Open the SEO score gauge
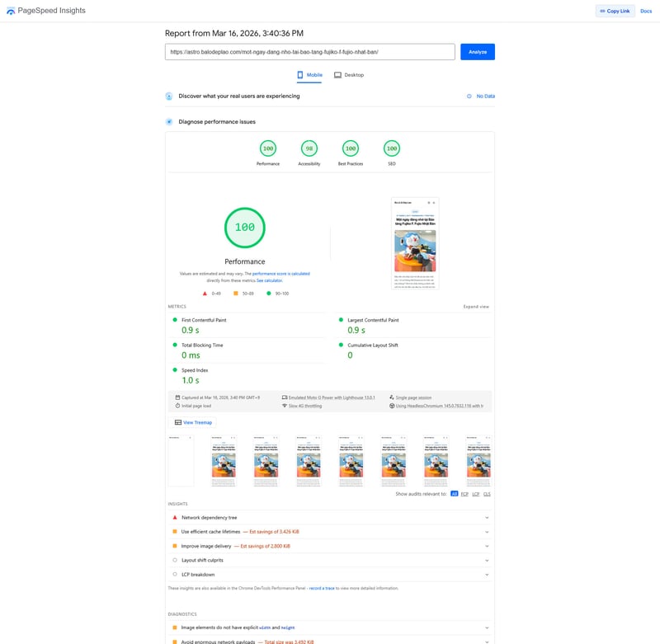This screenshot has height=644, width=660. coord(392,148)
